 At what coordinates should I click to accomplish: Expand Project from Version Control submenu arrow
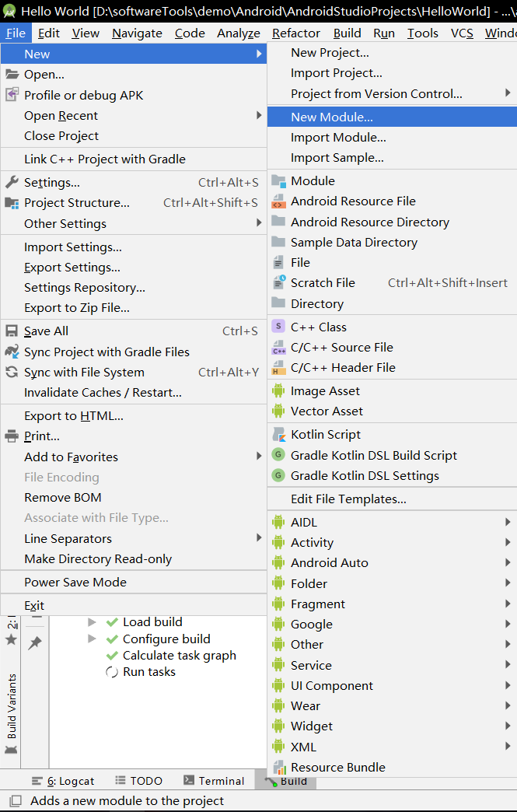(508, 93)
